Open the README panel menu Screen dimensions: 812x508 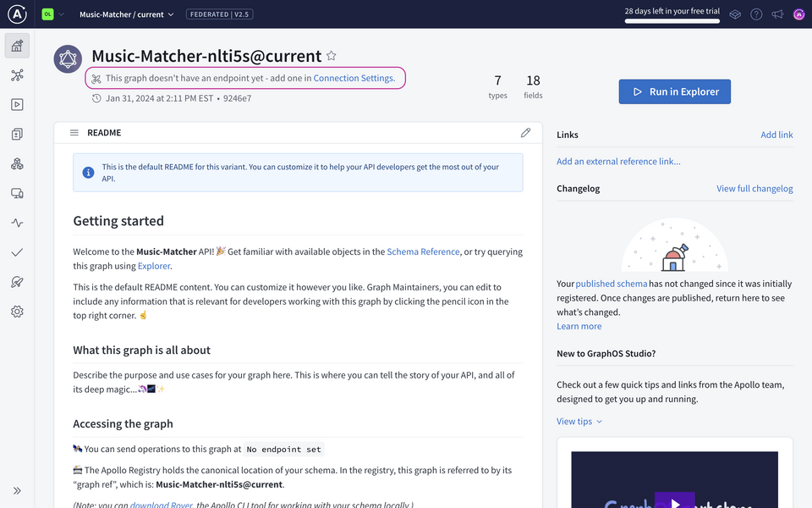pos(72,132)
